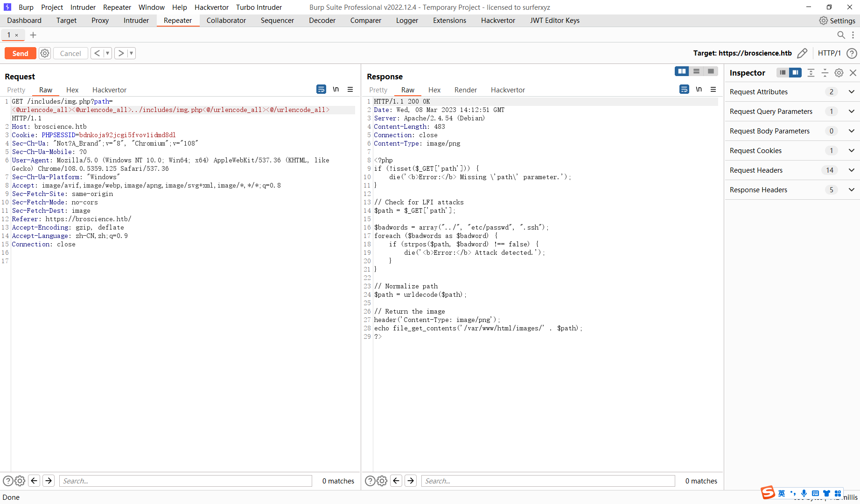Screen dimensions: 860x504
Task: Close the Inspector panel
Action: [x=853, y=73]
